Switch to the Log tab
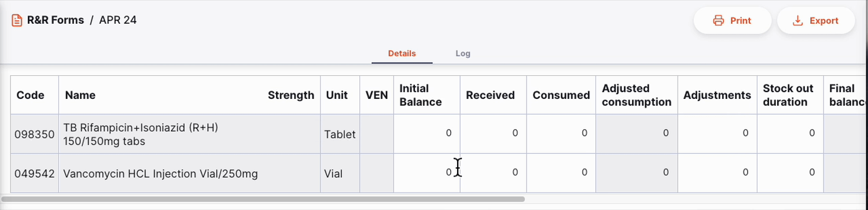 pyautogui.click(x=463, y=53)
